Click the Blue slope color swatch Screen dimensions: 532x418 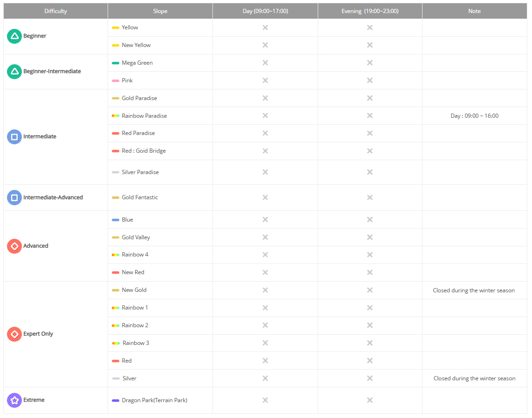[x=116, y=220]
